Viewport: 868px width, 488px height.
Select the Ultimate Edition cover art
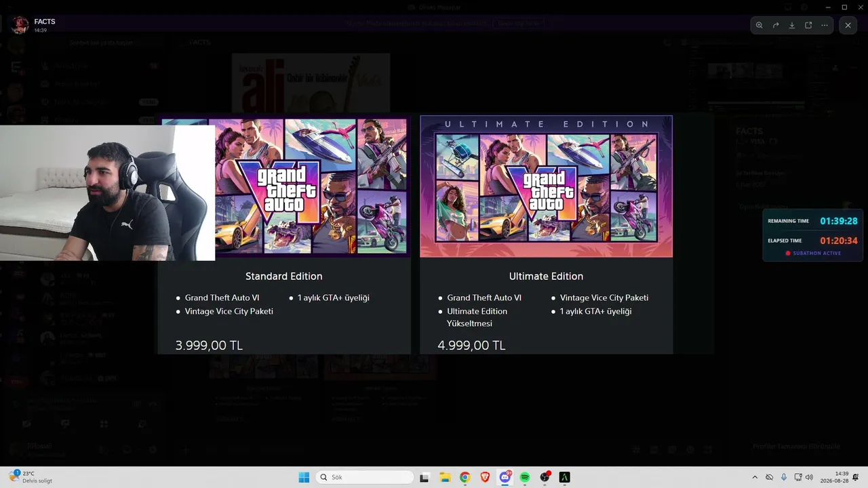pos(547,186)
